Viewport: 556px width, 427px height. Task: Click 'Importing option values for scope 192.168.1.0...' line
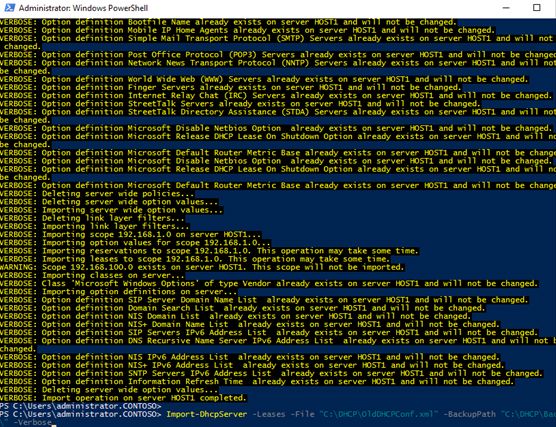pos(135,243)
